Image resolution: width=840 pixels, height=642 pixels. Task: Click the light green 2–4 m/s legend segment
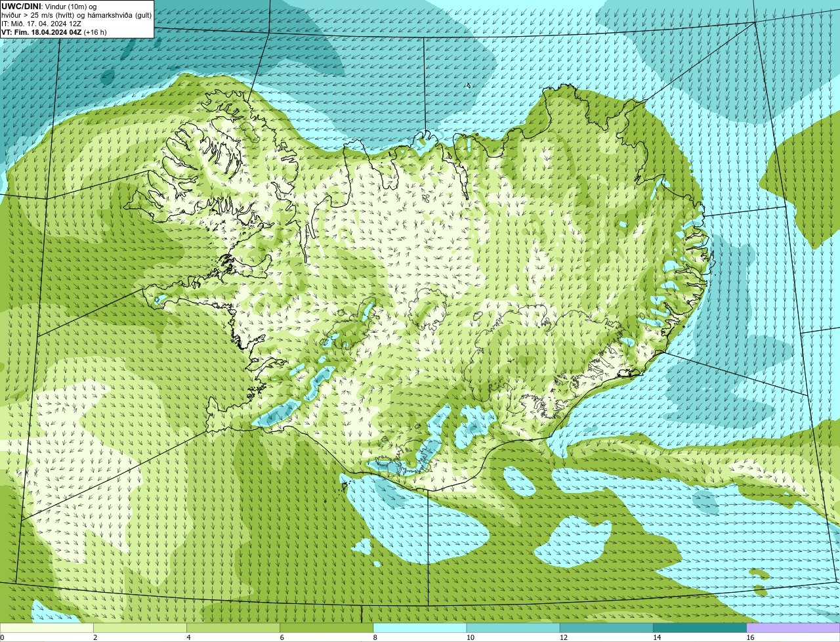click(140, 628)
